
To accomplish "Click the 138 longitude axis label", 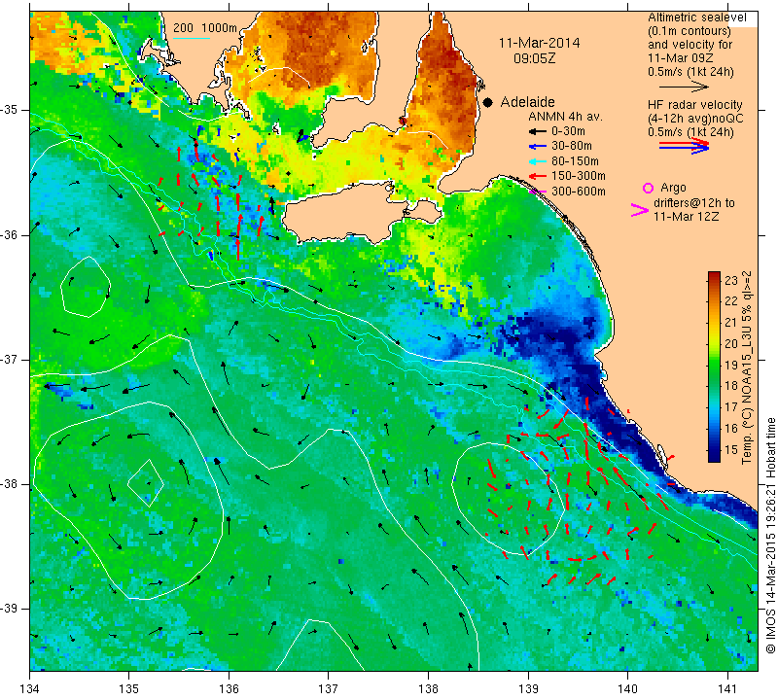I will [x=428, y=689].
